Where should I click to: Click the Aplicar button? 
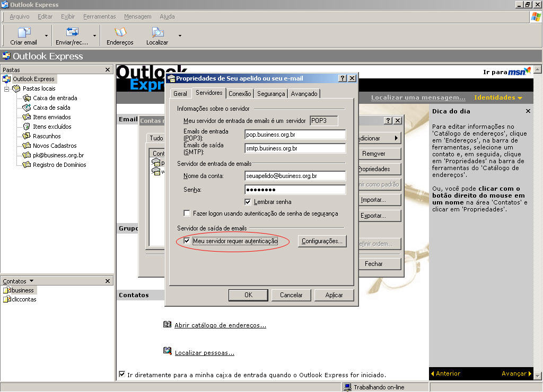334,295
